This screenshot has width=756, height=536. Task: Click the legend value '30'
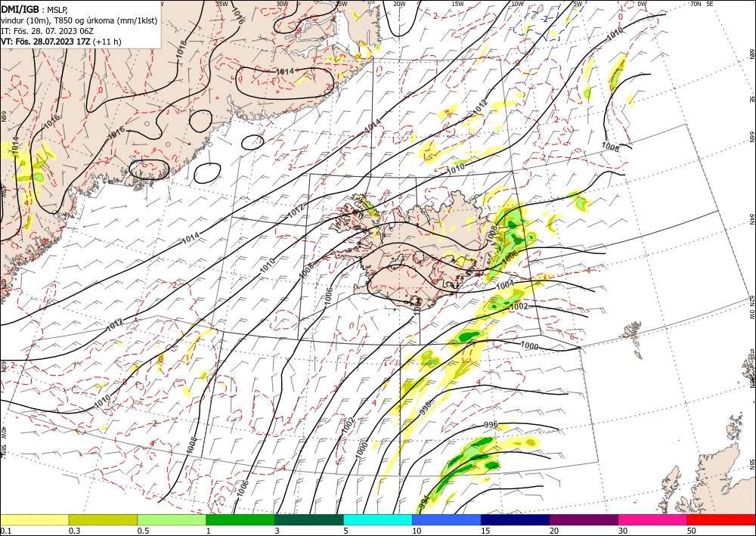[624, 531]
